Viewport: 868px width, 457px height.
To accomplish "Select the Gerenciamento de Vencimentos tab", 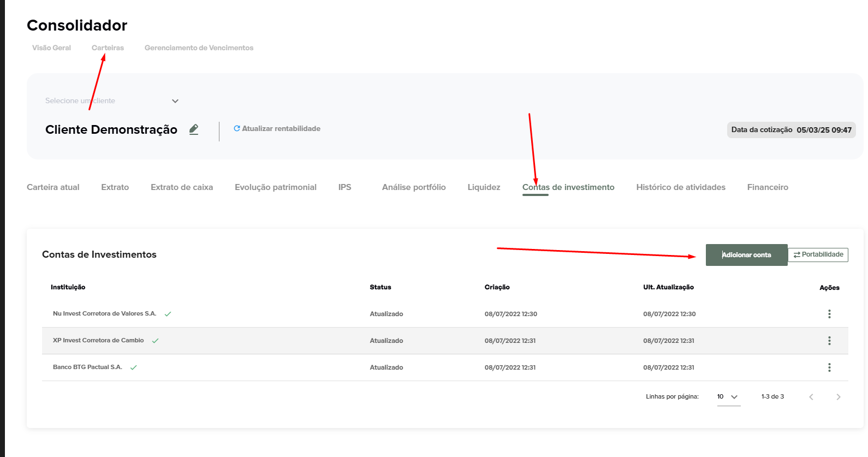I will [199, 48].
